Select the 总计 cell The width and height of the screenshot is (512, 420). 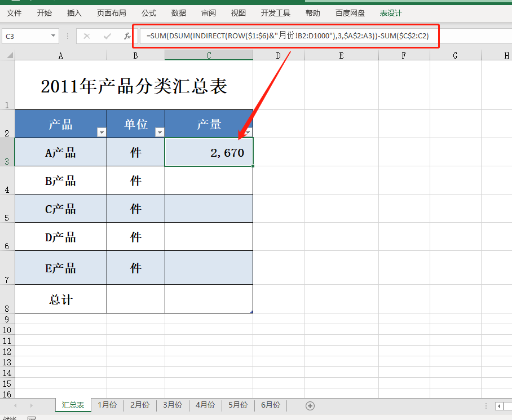click(61, 299)
